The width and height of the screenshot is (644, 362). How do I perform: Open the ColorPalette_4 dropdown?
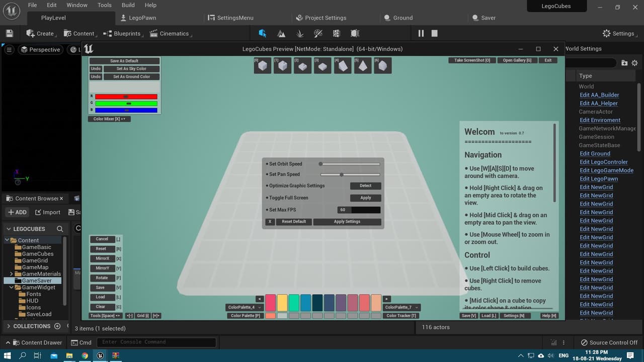246,307
